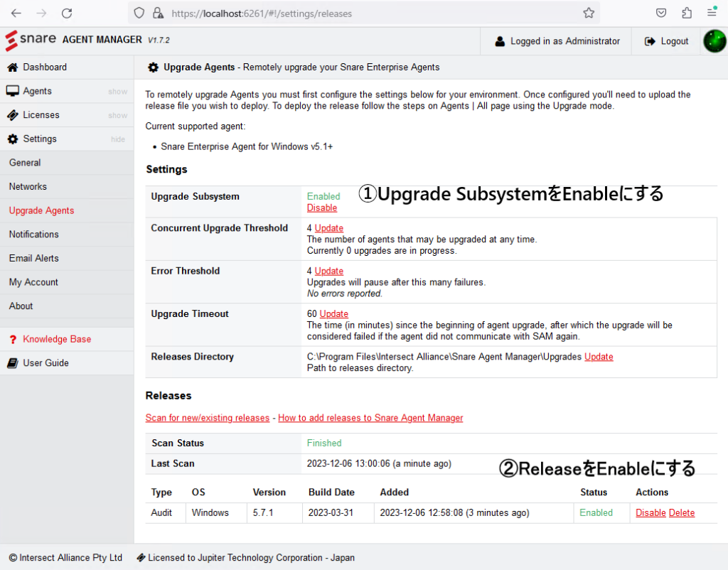Expand the Licenses submenu with show
This screenshot has height=570, width=728.
pos(117,115)
